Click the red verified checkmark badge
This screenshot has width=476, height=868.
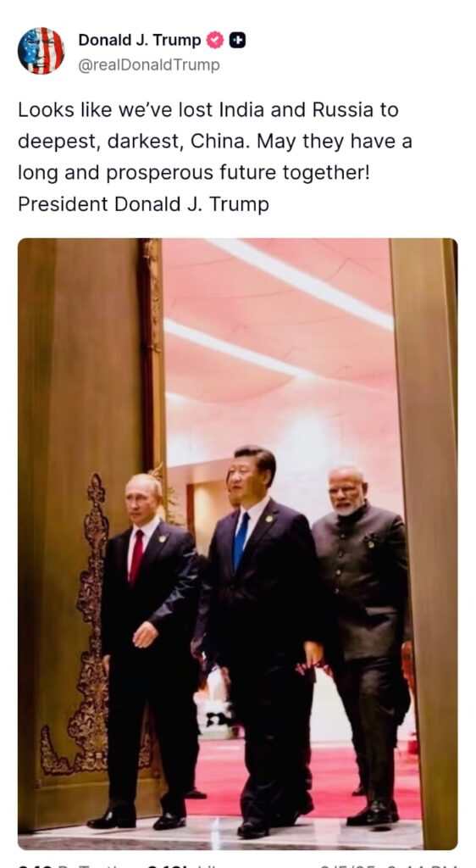point(215,41)
